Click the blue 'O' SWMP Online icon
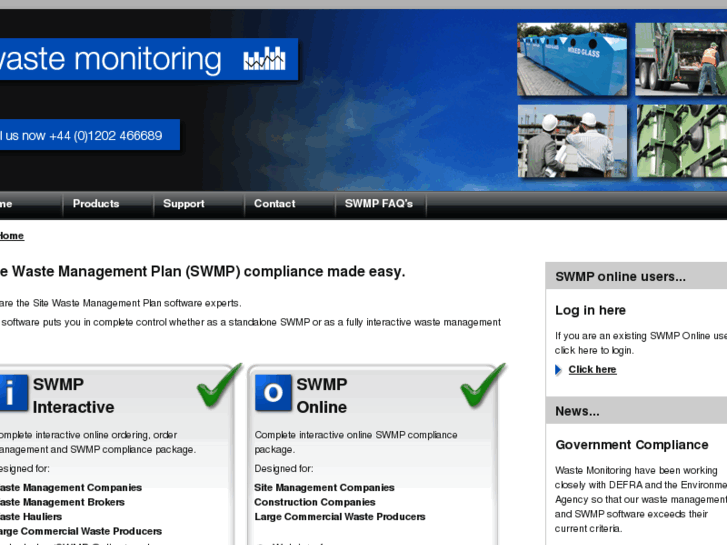Screen dimensions: 727x545 (x=273, y=393)
